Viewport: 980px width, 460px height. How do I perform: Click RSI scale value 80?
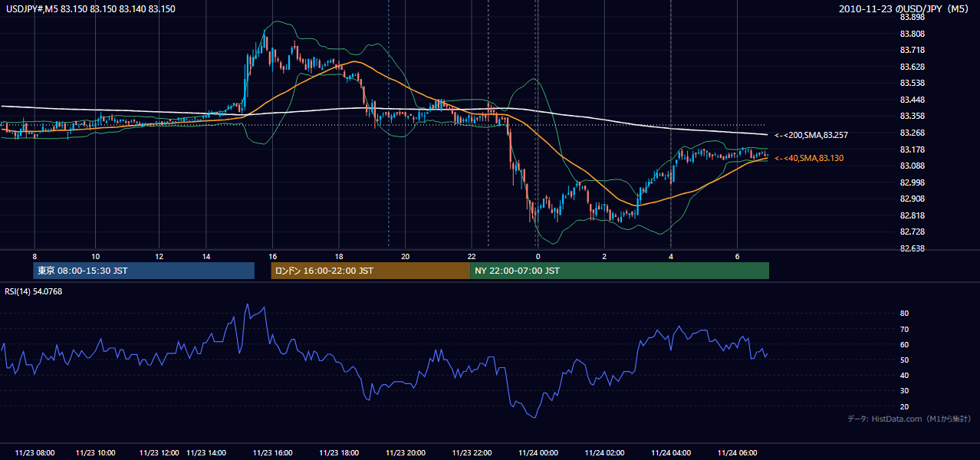(x=904, y=314)
